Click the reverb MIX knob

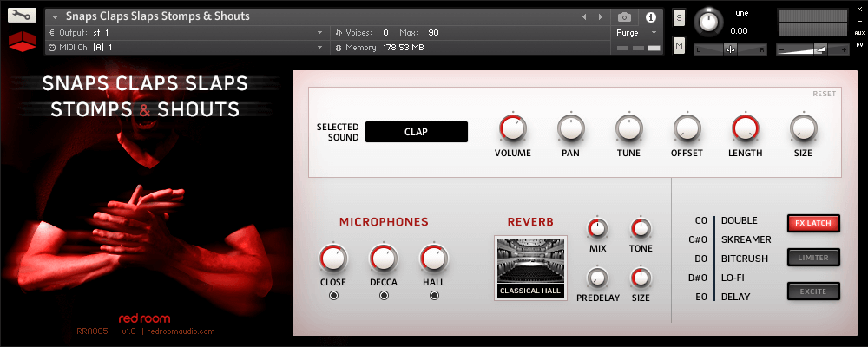click(x=597, y=228)
